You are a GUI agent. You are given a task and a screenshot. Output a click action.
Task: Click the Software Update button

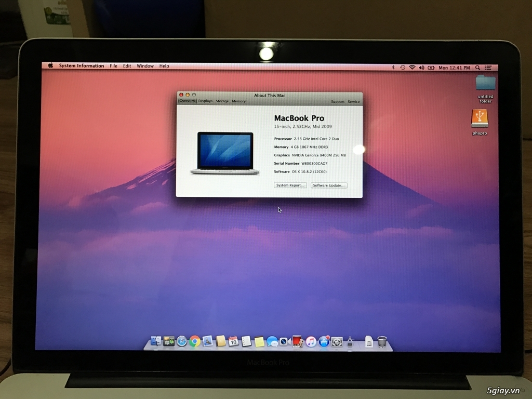tap(329, 185)
